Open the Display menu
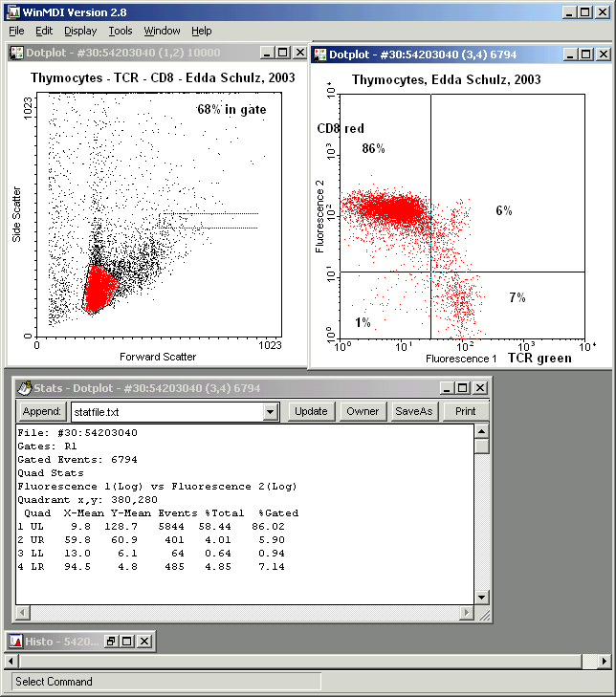Viewport: 616px width, 697px height. tap(80, 31)
